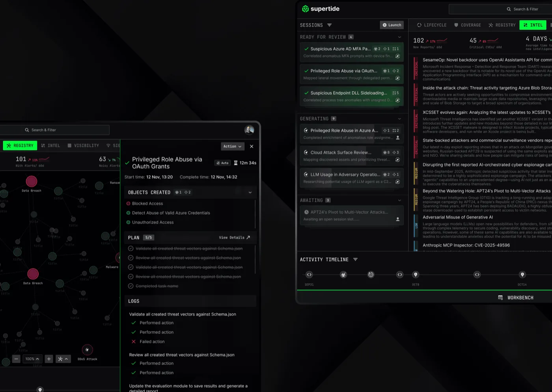This screenshot has width=552, height=392.
Task: Click the user icon on Privileged Role Abuse in Azure session
Action: click(397, 137)
